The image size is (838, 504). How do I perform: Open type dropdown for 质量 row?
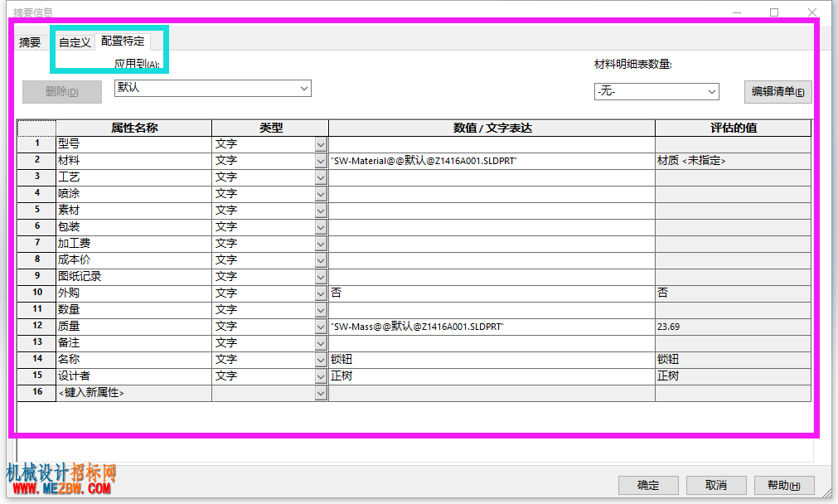(321, 327)
